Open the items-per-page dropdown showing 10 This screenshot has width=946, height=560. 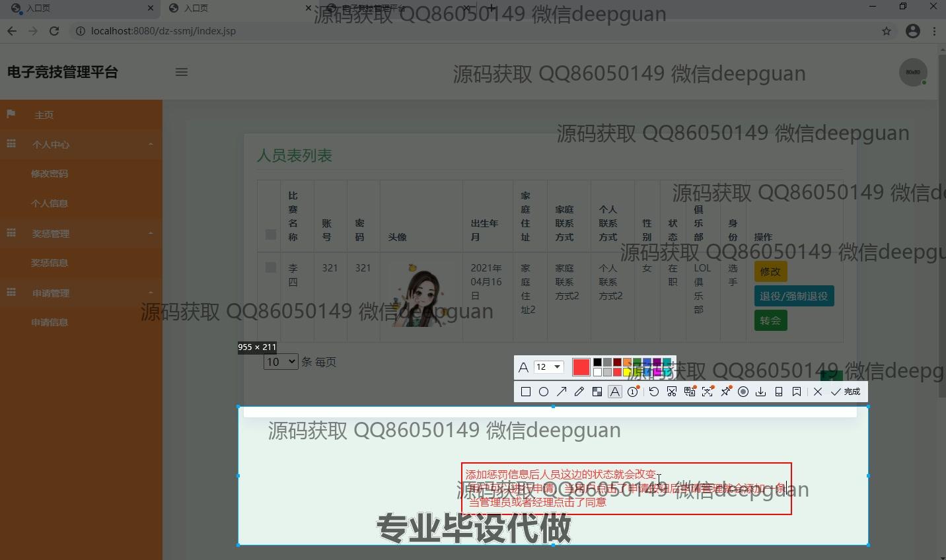(280, 361)
